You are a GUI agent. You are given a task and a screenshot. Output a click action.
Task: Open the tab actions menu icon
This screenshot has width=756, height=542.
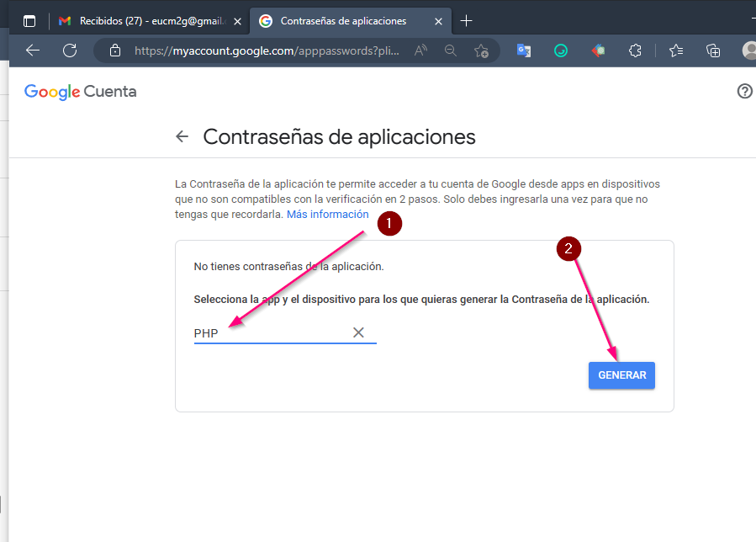29,21
